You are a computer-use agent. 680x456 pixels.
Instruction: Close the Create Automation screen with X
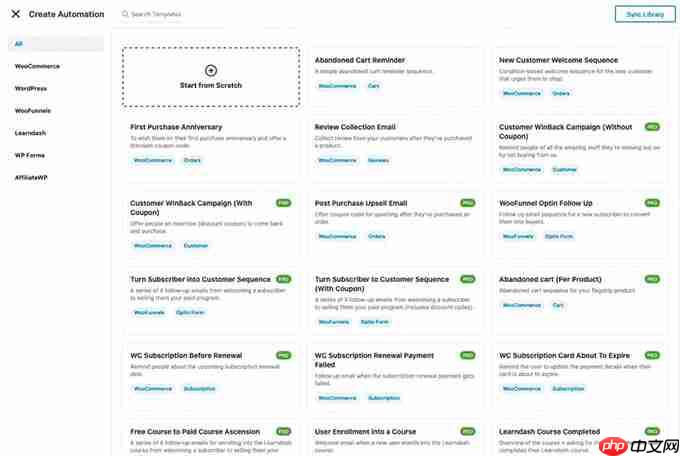coord(15,14)
